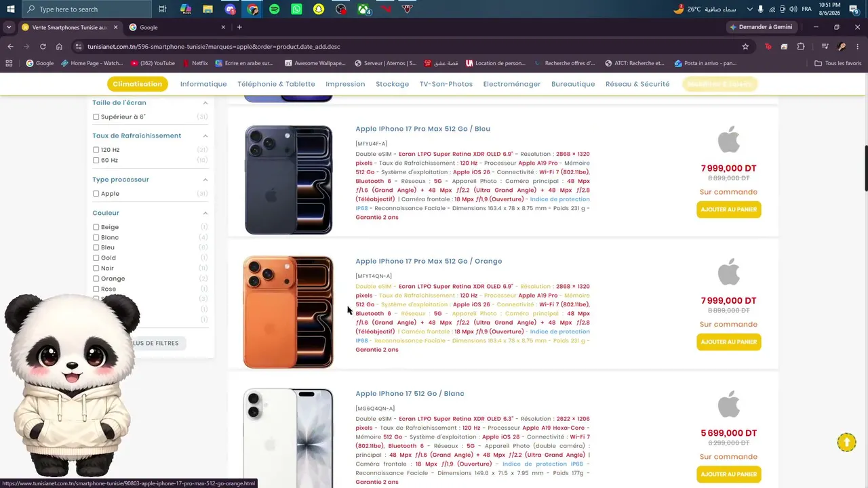
Task: Open Apple iPhone 17 Pro Max 512 Go / Orange link
Action: (x=429, y=261)
